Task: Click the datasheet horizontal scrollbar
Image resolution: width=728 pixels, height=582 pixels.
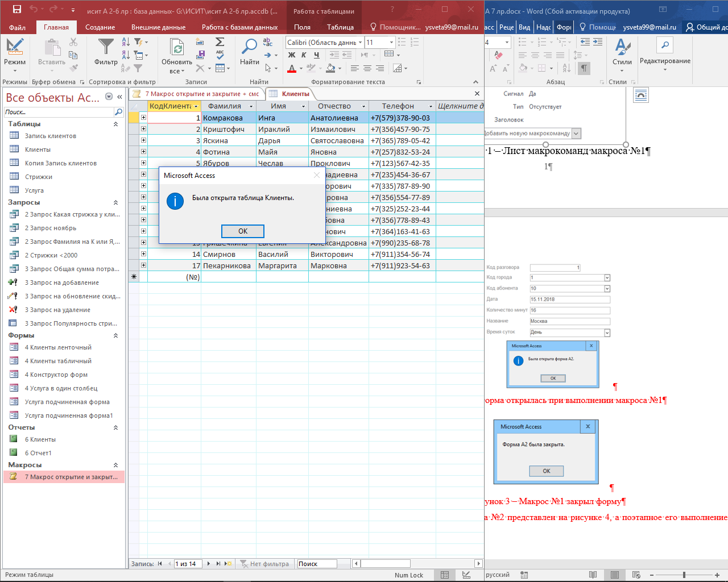Action: pos(418,564)
